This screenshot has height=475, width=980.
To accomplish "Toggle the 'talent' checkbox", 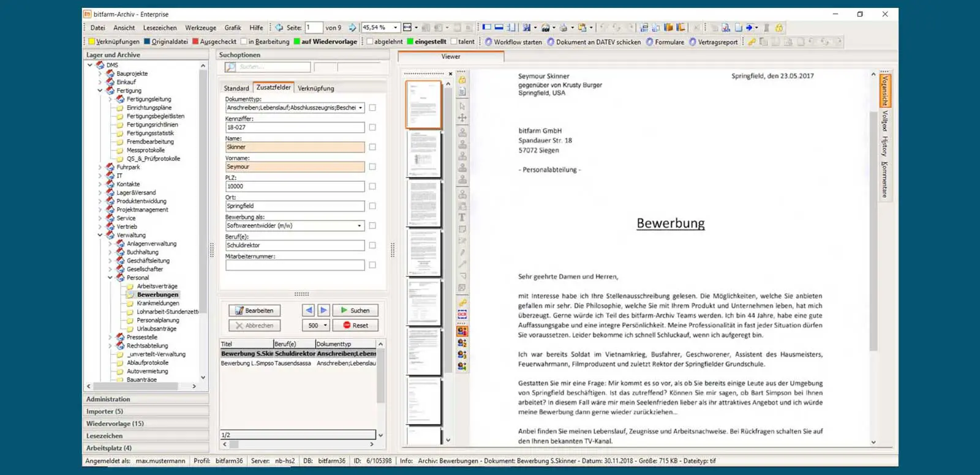I will [454, 42].
